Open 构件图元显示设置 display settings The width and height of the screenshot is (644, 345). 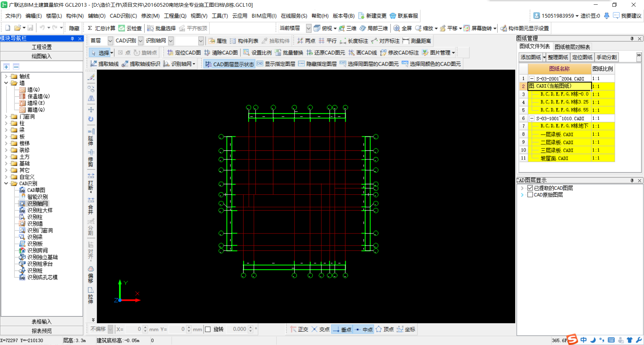pos(525,28)
